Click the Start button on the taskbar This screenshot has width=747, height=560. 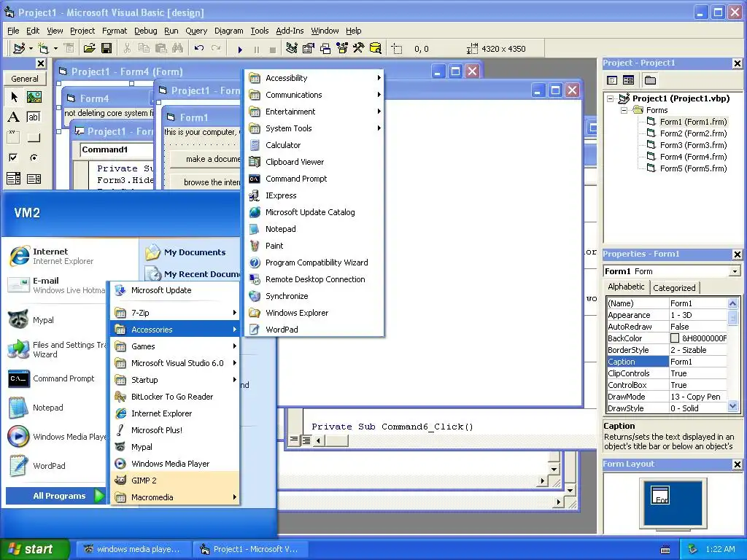(x=34, y=549)
